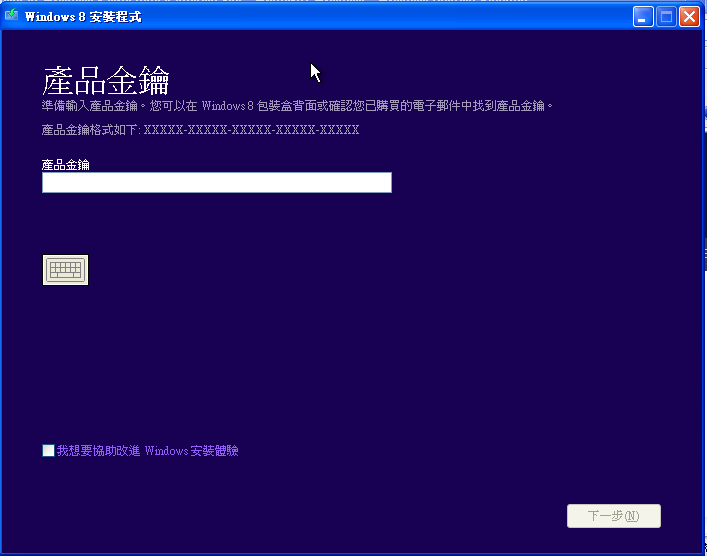Click the 產品金鑰 field label
Screen dimensions: 707x556
coord(66,165)
